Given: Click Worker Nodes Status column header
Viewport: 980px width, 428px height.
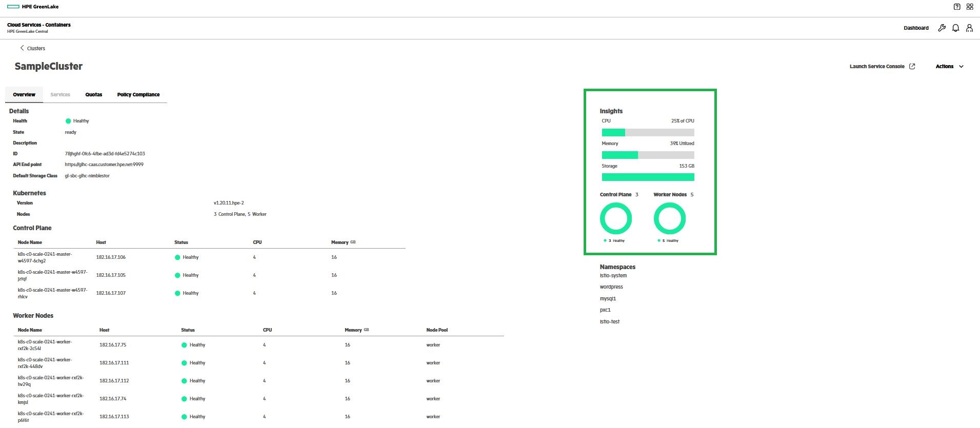Looking at the screenshot, I should (188, 330).
